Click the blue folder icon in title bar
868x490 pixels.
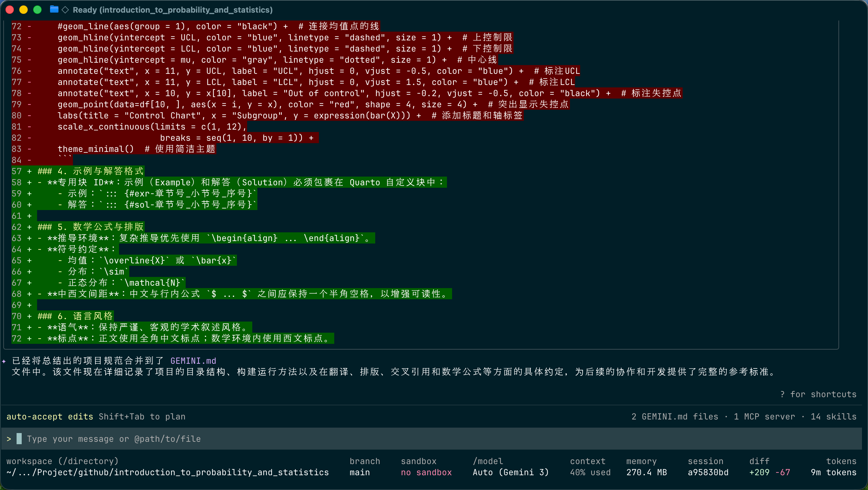click(x=54, y=9)
